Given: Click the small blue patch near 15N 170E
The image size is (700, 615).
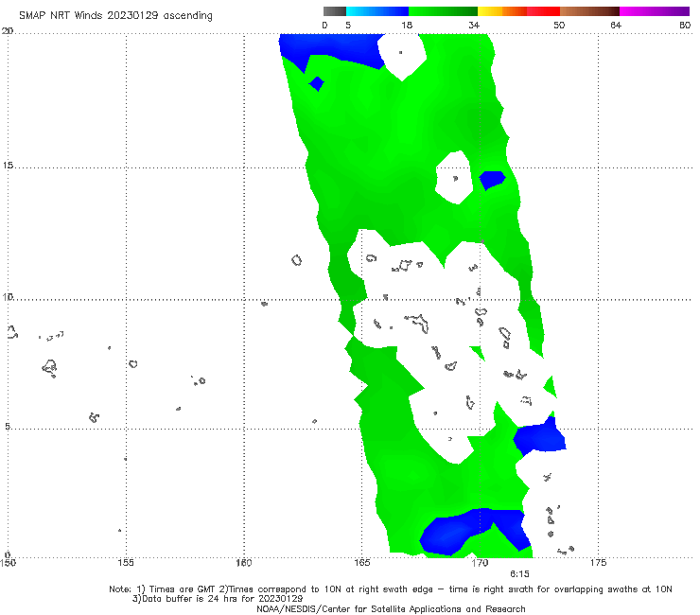Looking at the screenshot, I should point(492,180).
